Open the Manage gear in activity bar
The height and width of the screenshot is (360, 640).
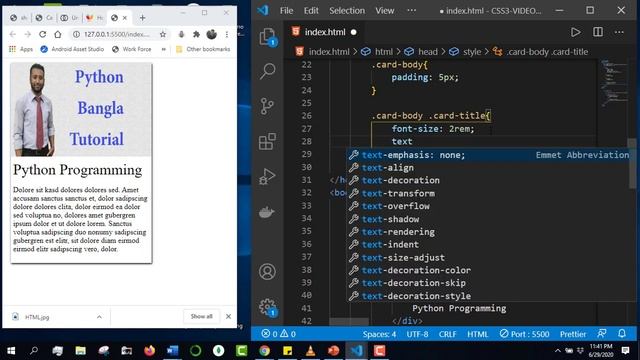coord(267,307)
